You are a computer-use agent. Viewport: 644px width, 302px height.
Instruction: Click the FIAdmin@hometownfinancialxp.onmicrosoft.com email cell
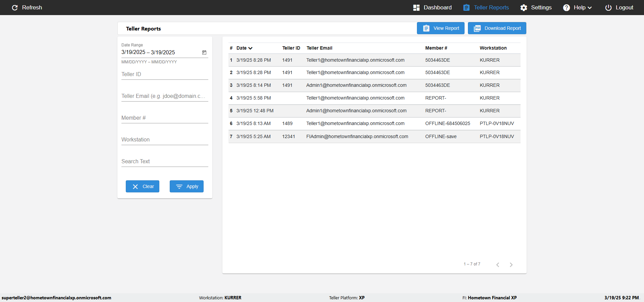[x=357, y=136]
